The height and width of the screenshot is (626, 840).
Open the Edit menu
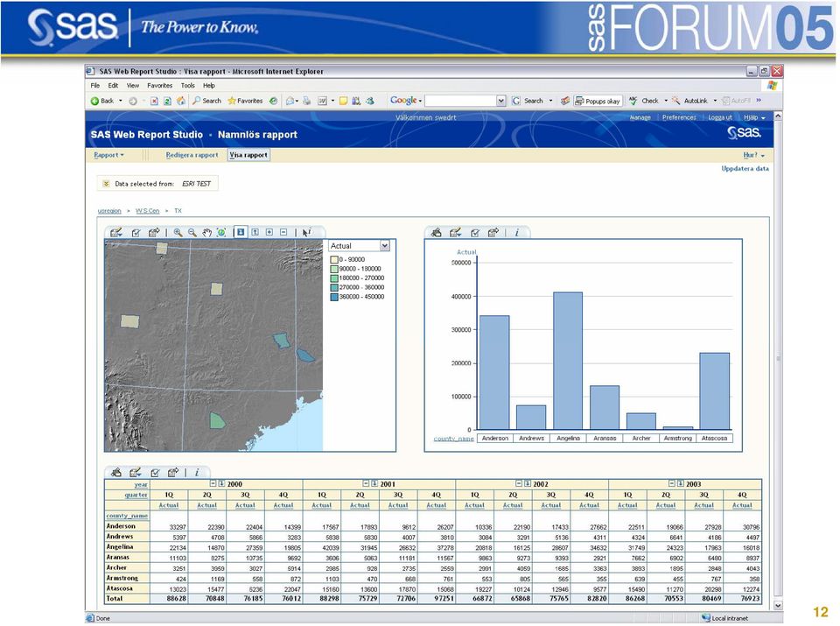point(113,85)
